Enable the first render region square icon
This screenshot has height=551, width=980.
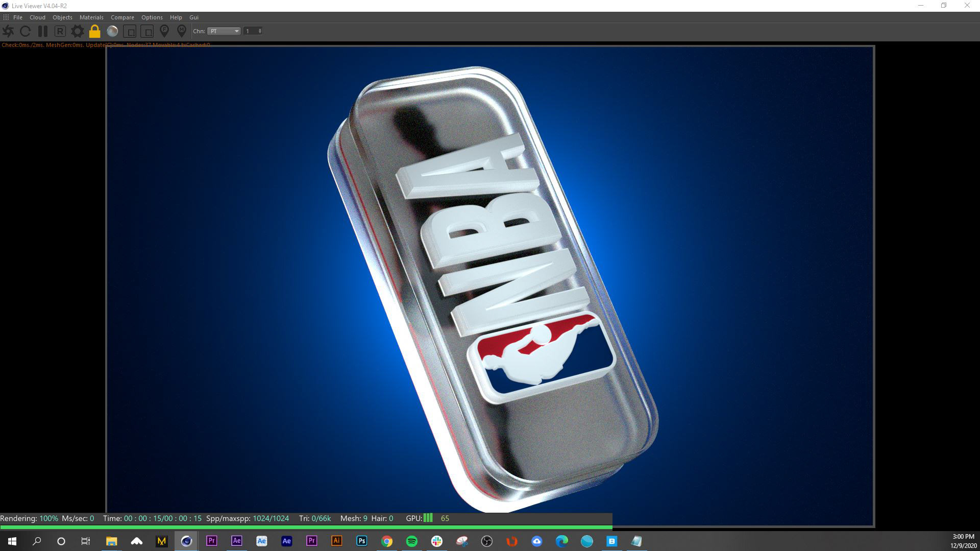tap(130, 32)
